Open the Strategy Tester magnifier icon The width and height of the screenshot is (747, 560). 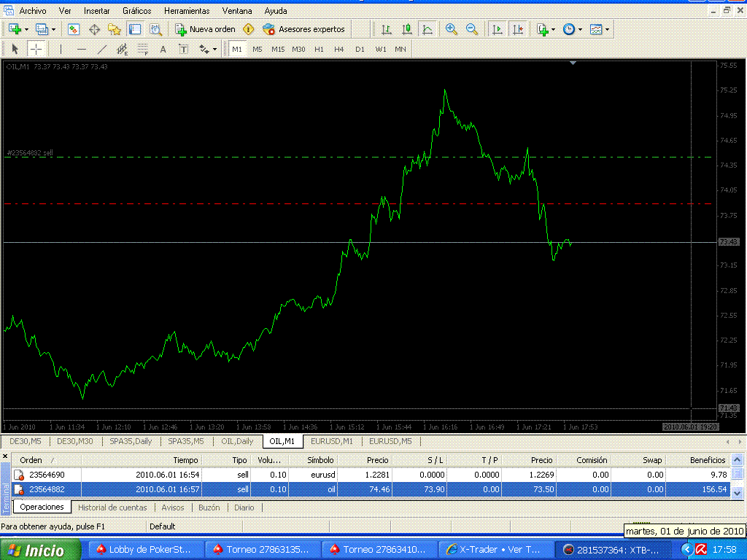(x=155, y=29)
